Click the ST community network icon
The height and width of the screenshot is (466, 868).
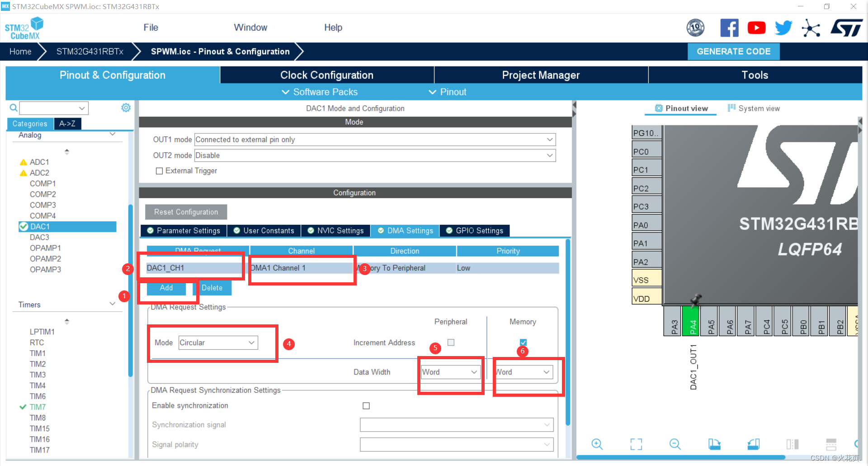[x=811, y=28]
